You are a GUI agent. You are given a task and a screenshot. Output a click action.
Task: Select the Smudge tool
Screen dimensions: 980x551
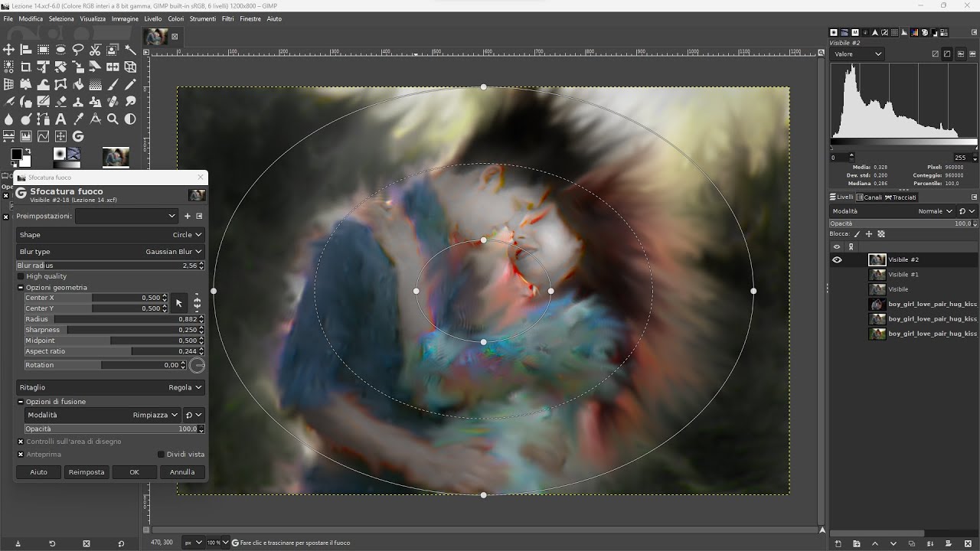(x=130, y=102)
